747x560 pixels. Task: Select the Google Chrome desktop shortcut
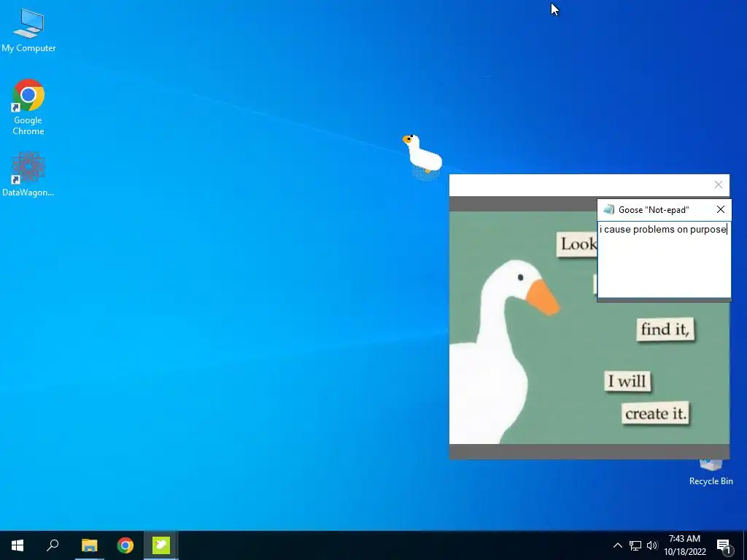click(x=28, y=107)
